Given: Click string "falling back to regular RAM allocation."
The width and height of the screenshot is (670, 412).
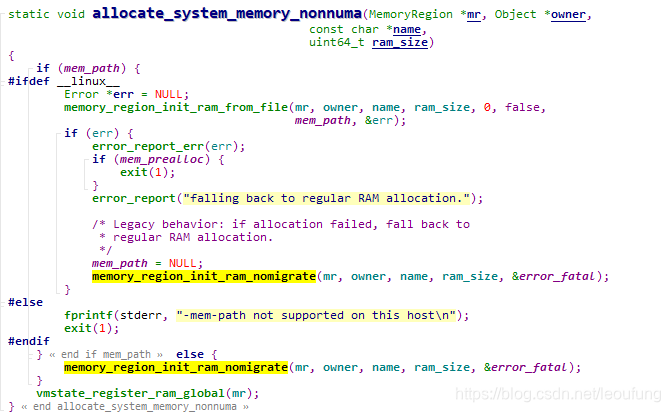Looking at the screenshot, I should (x=327, y=198).
